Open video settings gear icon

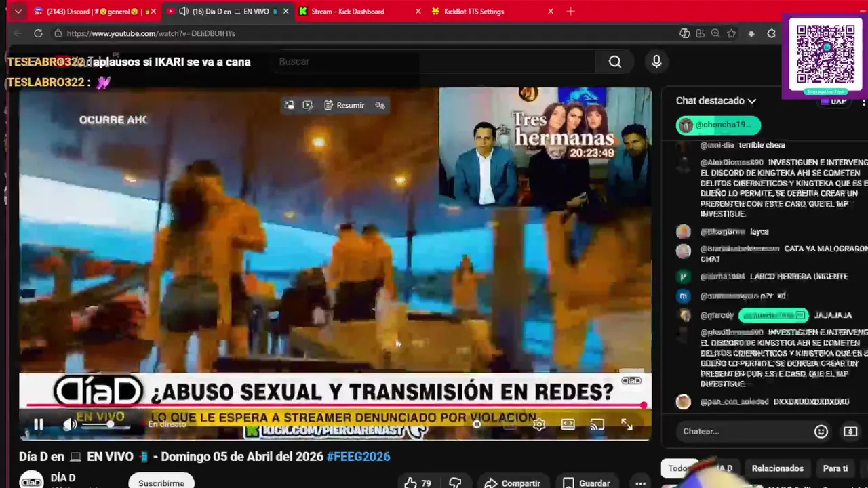click(539, 425)
